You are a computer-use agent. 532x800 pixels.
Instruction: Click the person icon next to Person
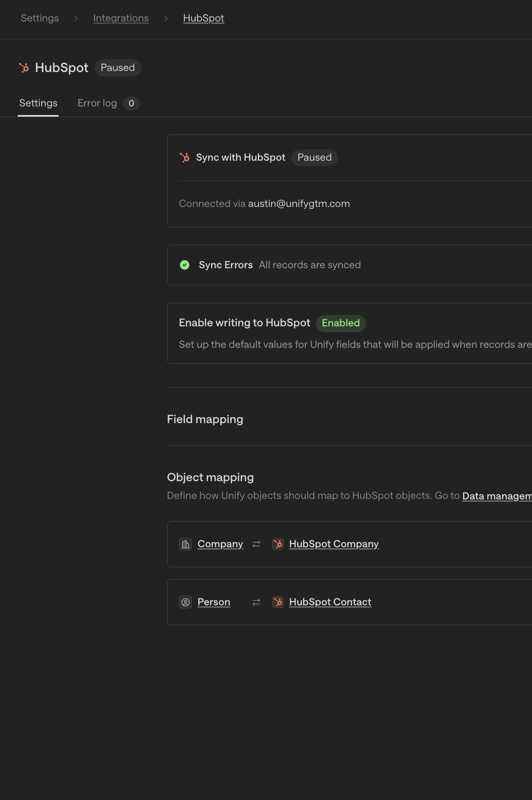tap(185, 602)
